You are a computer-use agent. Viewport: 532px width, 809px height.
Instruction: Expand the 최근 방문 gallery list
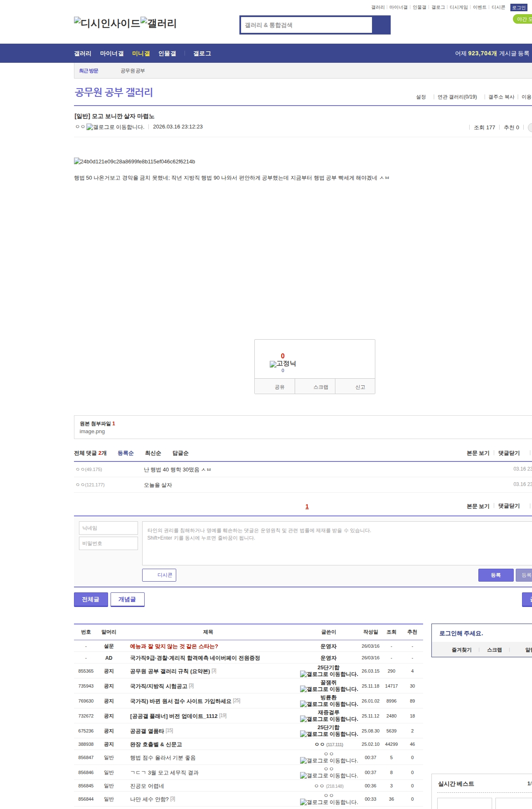(x=89, y=71)
